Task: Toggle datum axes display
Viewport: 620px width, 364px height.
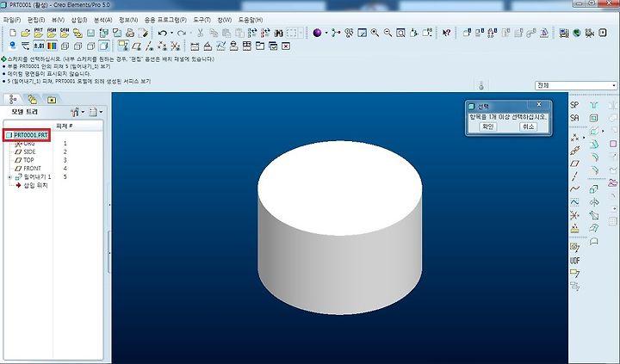Action: (x=150, y=46)
